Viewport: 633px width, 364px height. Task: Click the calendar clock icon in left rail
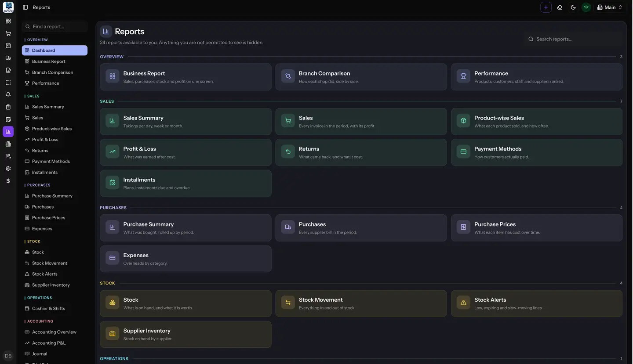pyautogui.click(x=8, y=119)
